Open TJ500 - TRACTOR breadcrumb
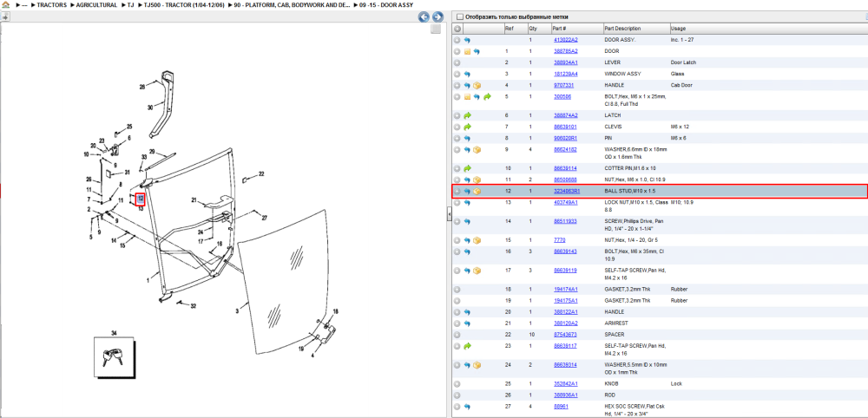Screen dimensions: 868x418 (x=184, y=5)
